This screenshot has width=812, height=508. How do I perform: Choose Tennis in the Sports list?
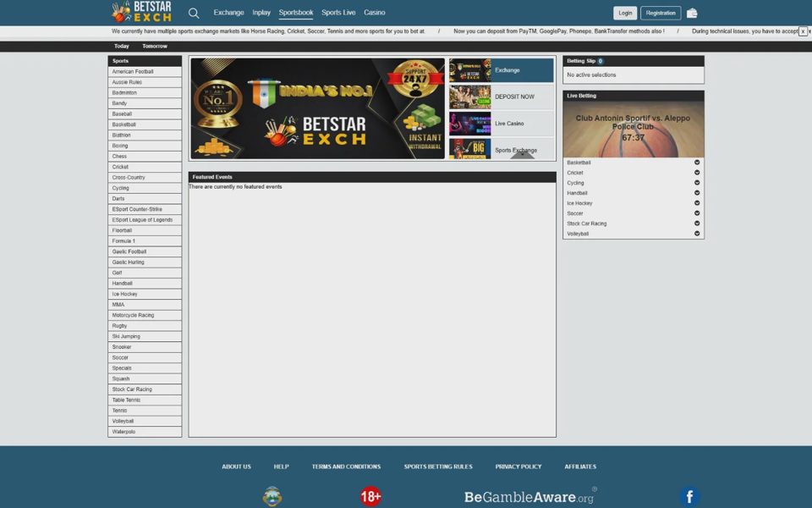[x=145, y=411]
